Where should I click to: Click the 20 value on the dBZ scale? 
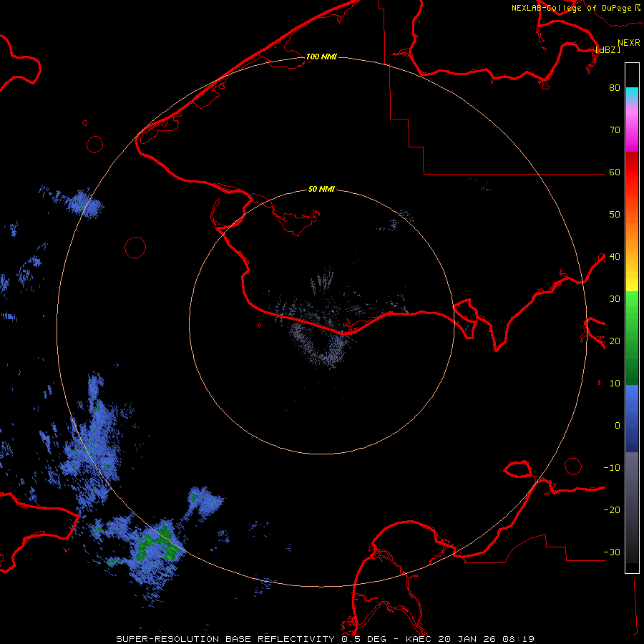(x=615, y=341)
